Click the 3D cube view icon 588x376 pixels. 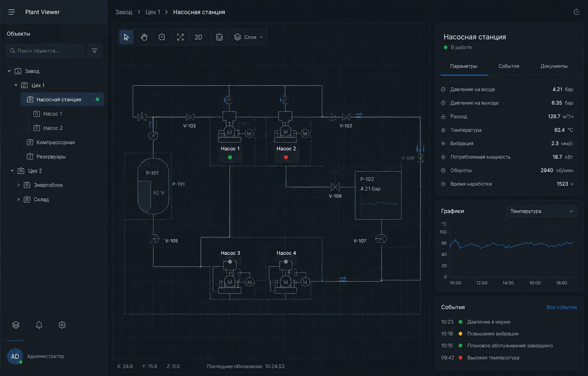click(x=219, y=37)
